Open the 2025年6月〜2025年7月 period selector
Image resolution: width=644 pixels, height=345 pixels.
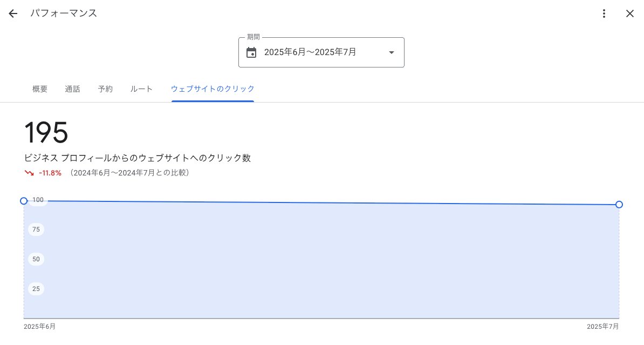(x=321, y=52)
